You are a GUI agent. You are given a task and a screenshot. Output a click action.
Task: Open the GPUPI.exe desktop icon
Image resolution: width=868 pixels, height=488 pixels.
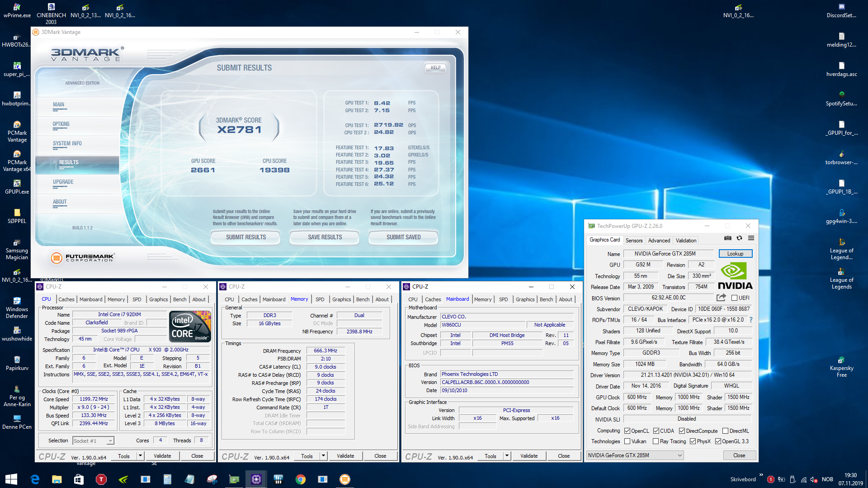click(x=17, y=187)
